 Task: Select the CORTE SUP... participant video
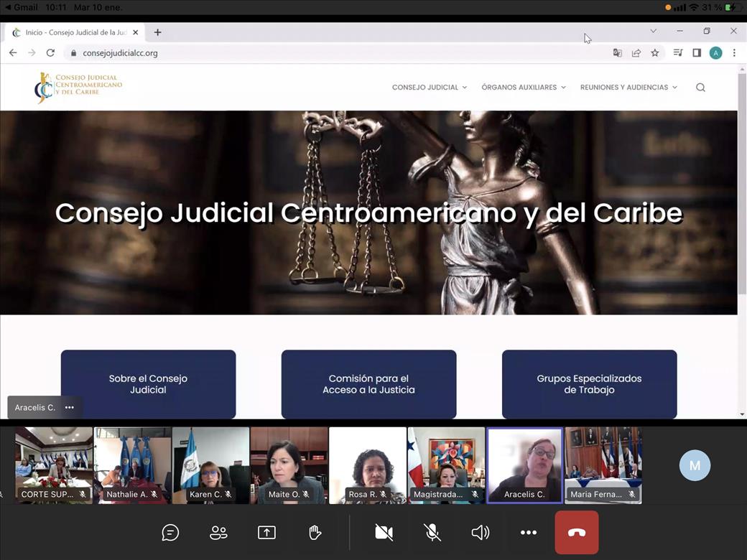tap(54, 465)
